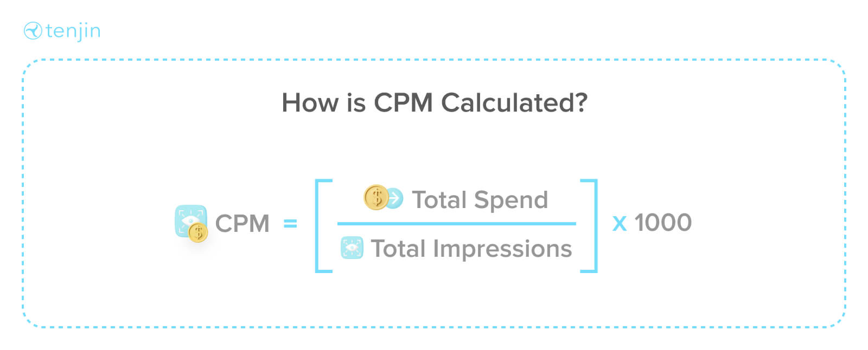Click the blue arrow circle beside the coin
This screenshot has height=350, width=868.
[395, 198]
